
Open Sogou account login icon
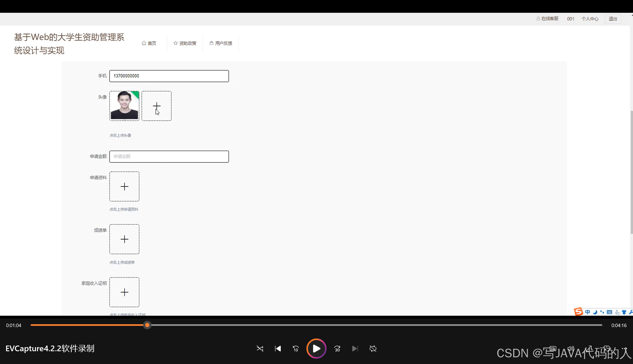(618, 312)
